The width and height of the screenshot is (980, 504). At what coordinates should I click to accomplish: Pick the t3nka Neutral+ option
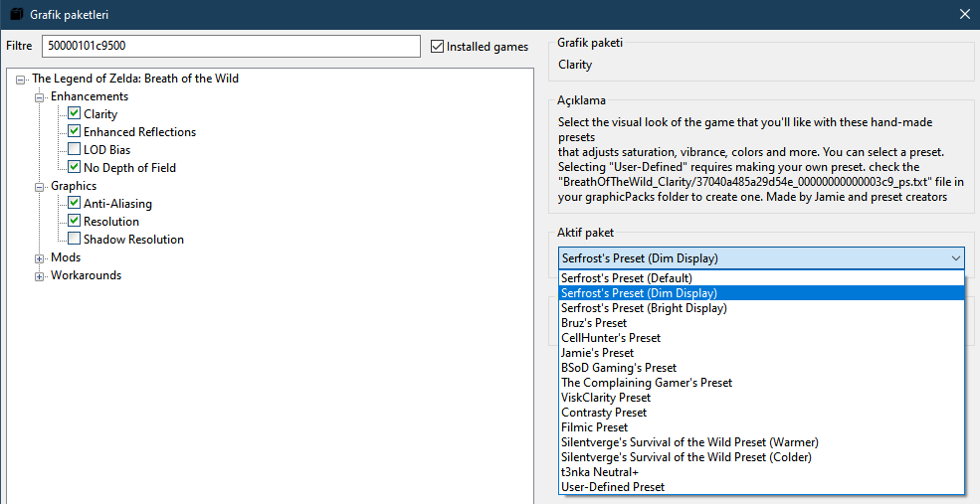point(761,472)
